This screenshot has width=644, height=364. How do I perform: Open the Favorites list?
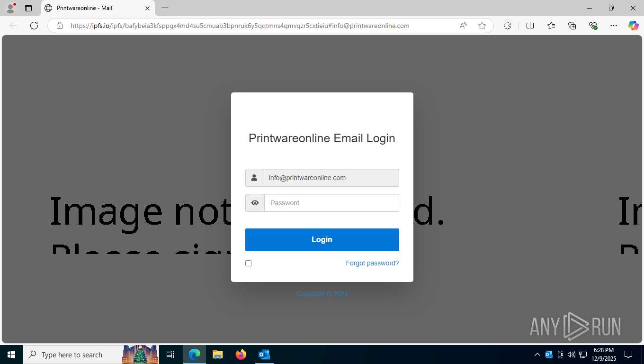(x=551, y=26)
